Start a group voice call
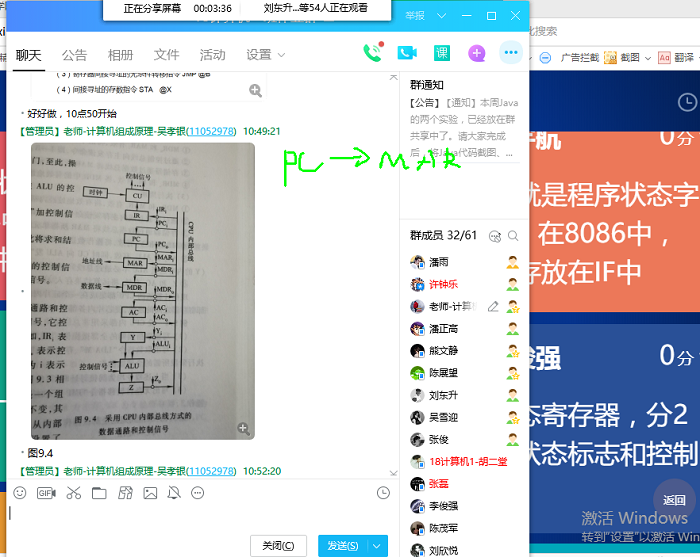The image size is (700, 557). click(373, 53)
